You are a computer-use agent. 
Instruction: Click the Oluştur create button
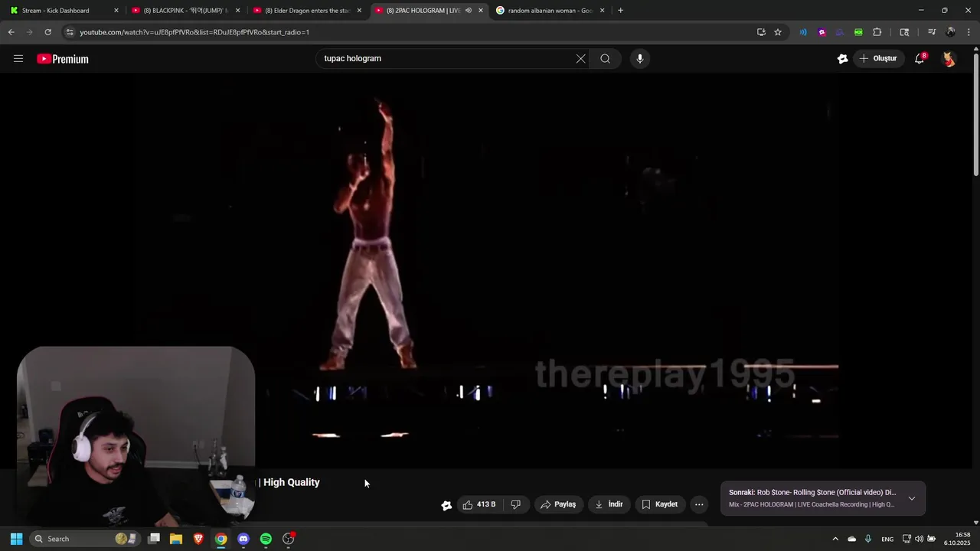877,58
